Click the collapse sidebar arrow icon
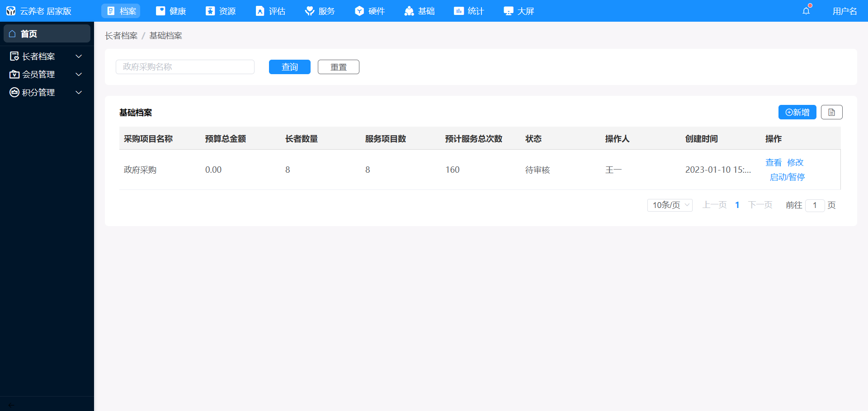This screenshot has width=868, height=411. (11, 405)
